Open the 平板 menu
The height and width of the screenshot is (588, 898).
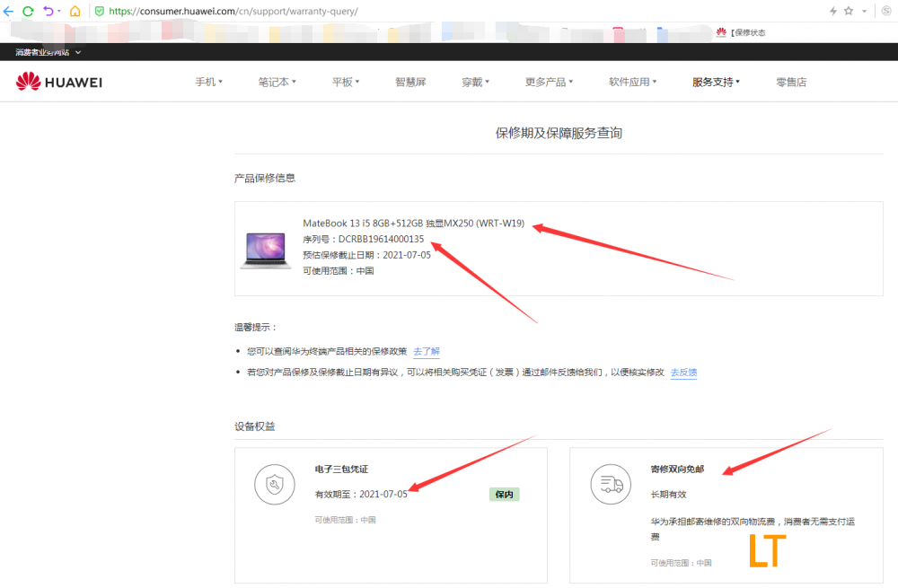point(346,82)
